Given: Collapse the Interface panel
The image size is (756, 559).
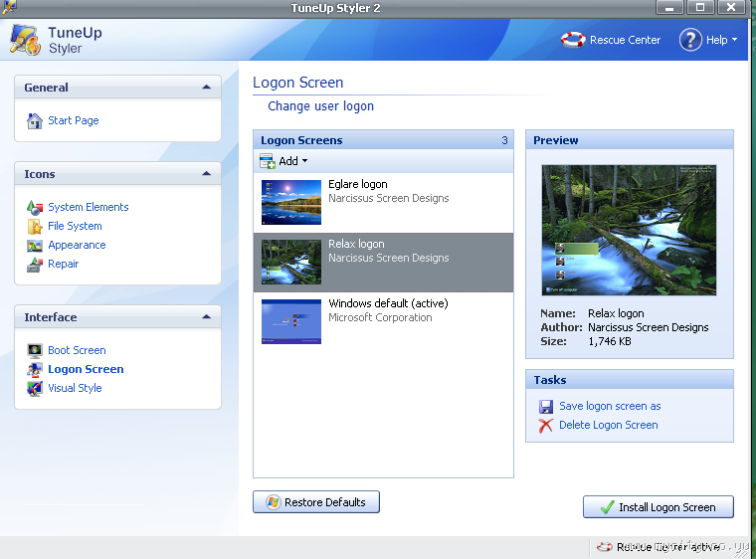Looking at the screenshot, I should coord(206,317).
